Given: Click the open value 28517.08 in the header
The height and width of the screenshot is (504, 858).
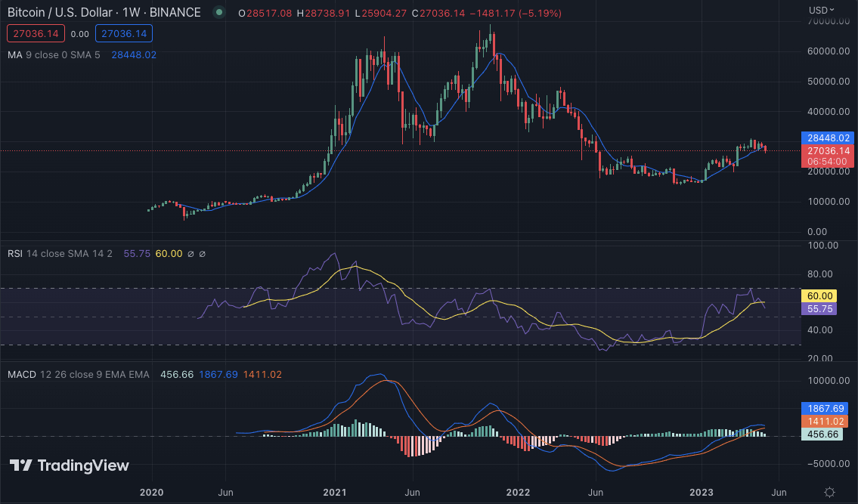Looking at the screenshot, I should tap(269, 13).
